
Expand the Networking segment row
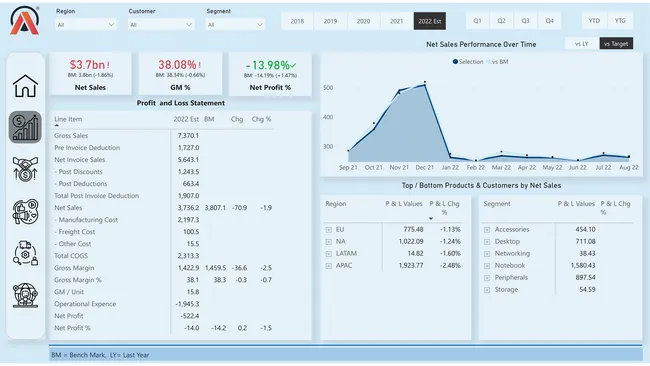pyautogui.click(x=487, y=254)
